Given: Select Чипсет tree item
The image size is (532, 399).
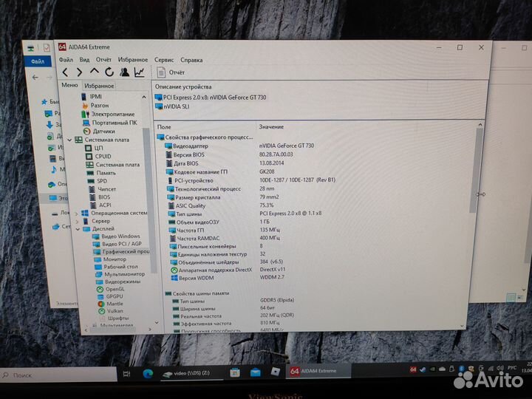Looking at the screenshot, I should [x=103, y=189].
